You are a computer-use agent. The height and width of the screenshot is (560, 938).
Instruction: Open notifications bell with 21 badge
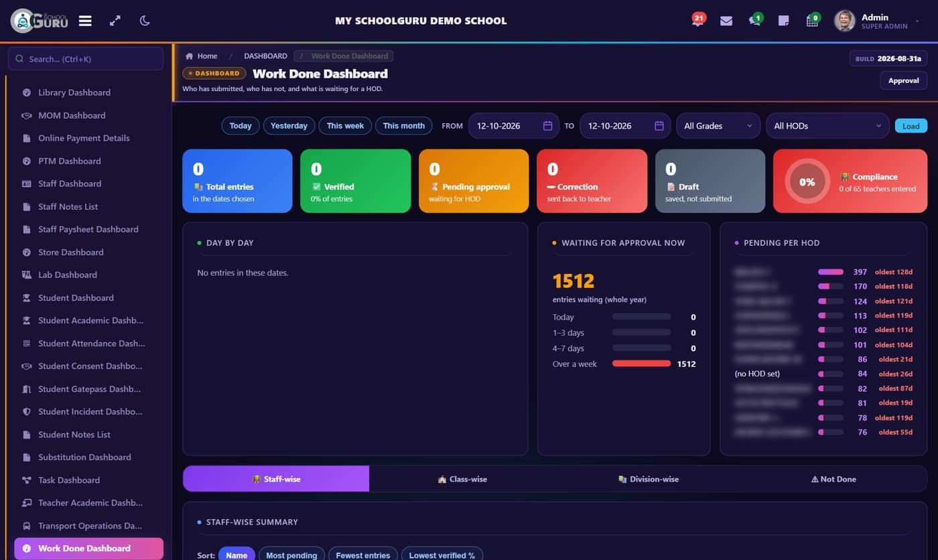(x=697, y=20)
